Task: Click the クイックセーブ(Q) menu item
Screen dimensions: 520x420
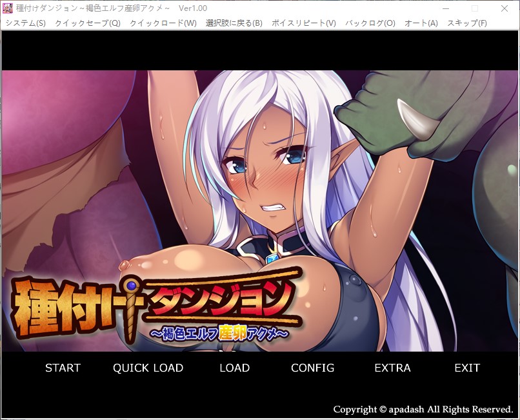Action: pyautogui.click(x=87, y=23)
